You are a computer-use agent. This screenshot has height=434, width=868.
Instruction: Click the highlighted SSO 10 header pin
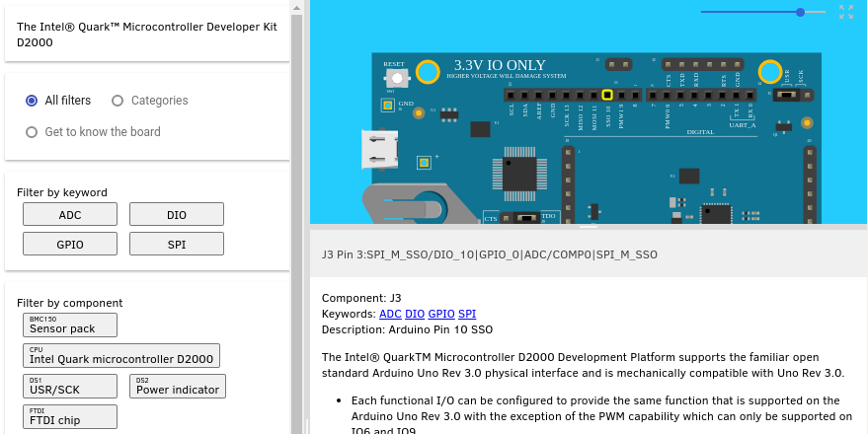point(607,95)
